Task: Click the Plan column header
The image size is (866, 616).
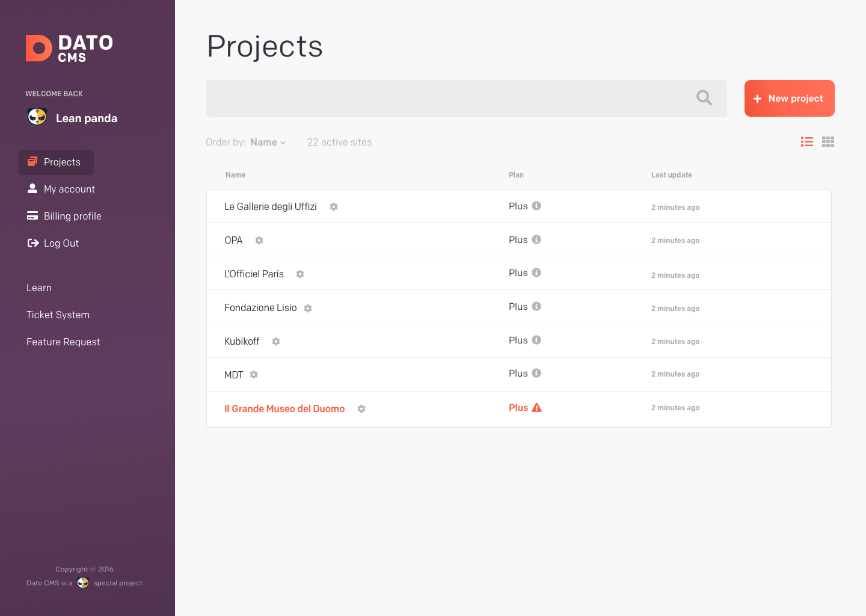Action: [516, 175]
